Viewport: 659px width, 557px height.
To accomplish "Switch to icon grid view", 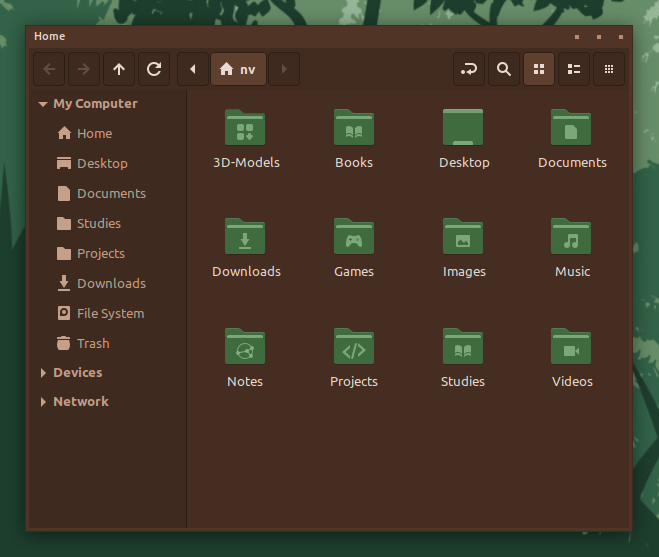I will coord(539,69).
